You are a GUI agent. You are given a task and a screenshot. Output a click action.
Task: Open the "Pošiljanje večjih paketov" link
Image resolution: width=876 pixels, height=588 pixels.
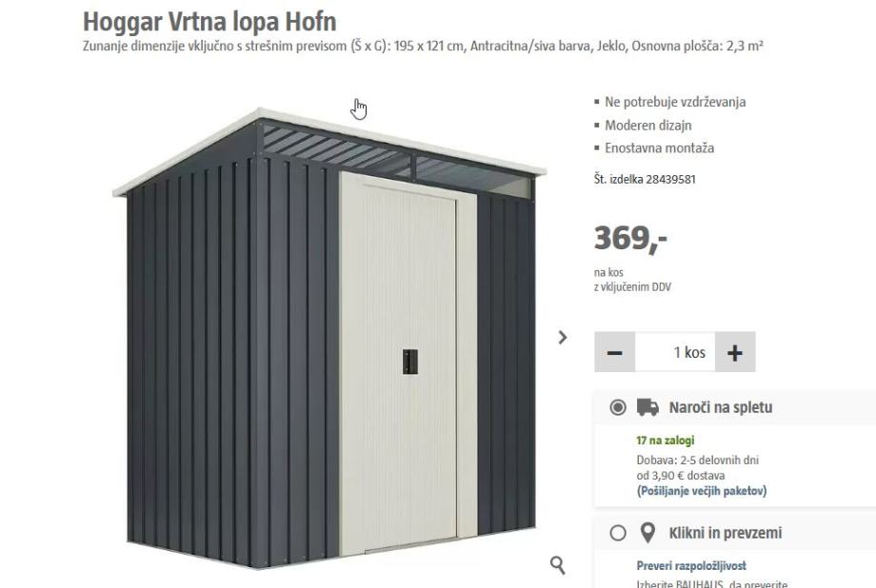tap(702, 491)
